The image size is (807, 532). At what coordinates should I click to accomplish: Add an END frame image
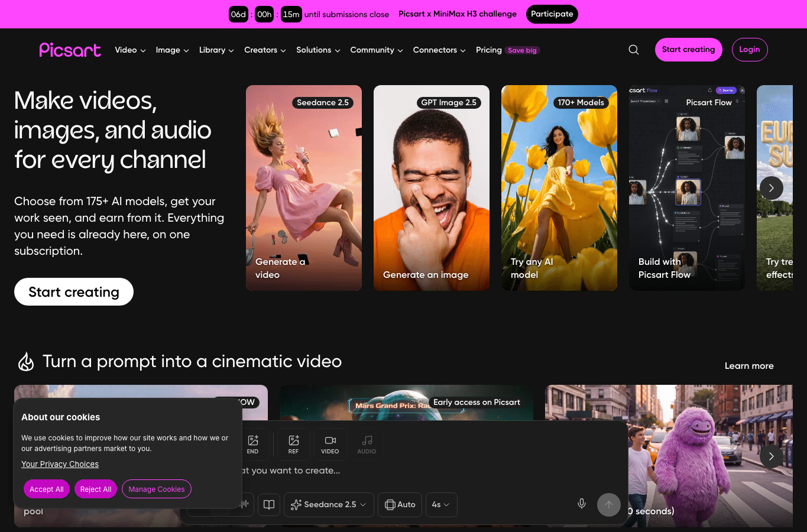coord(253,445)
